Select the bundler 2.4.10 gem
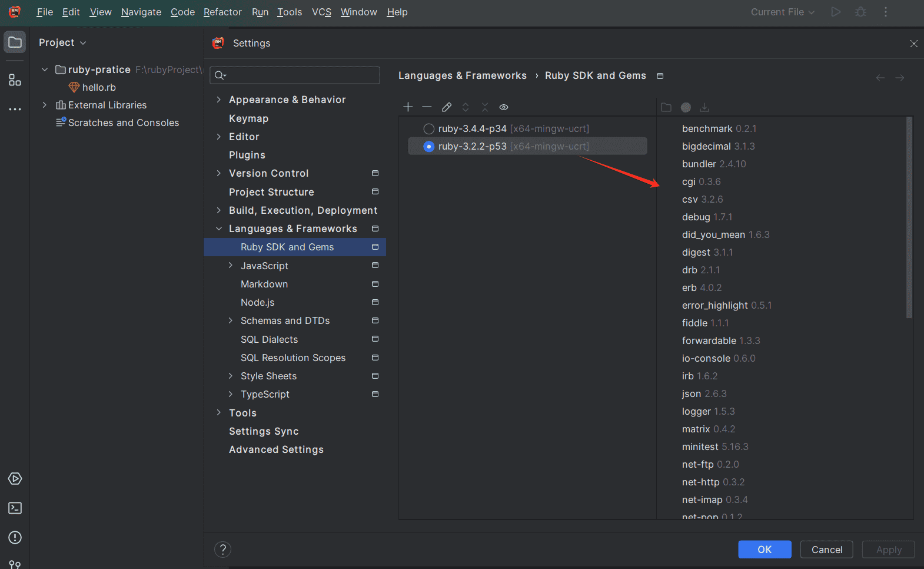 (714, 164)
